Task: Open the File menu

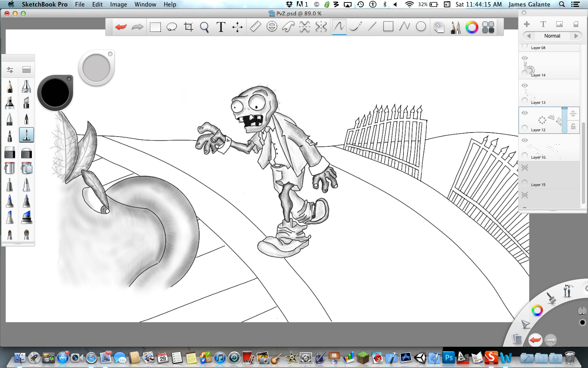Action: pos(80,4)
